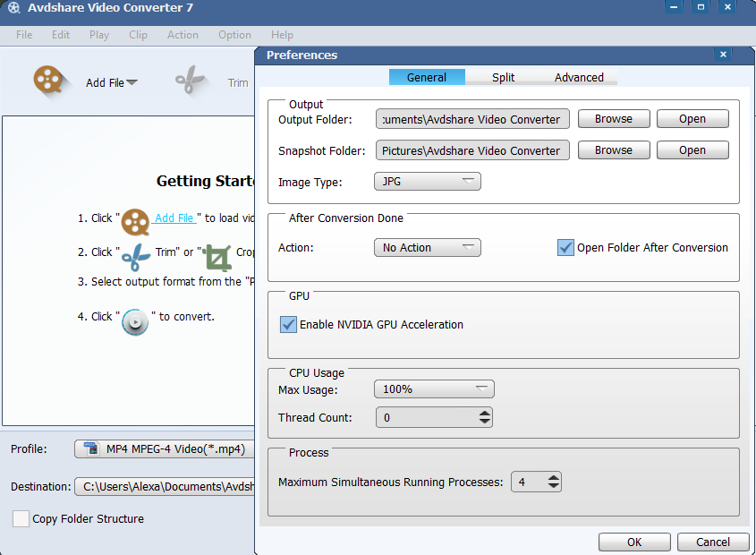Switch to the Split tab

[x=503, y=77]
